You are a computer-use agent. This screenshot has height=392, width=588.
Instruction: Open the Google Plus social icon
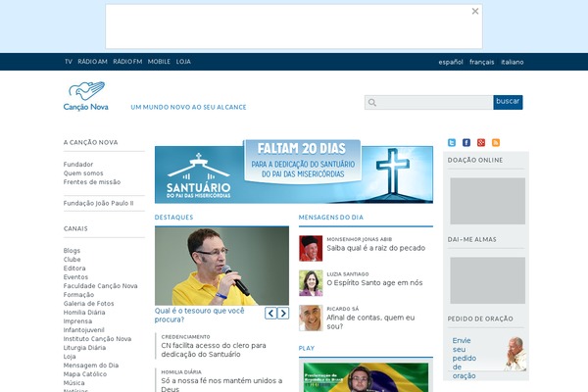pyautogui.click(x=481, y=142)
